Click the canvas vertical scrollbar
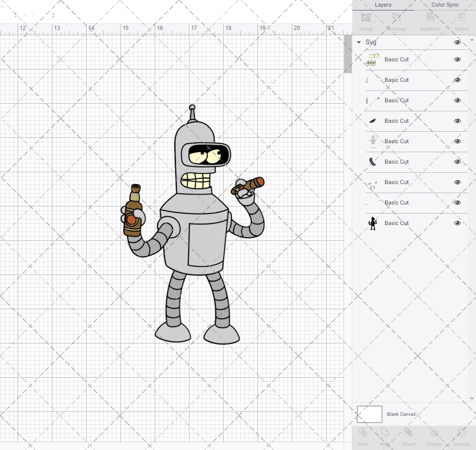Screen dimensions: 476x450 click(347, 52)
